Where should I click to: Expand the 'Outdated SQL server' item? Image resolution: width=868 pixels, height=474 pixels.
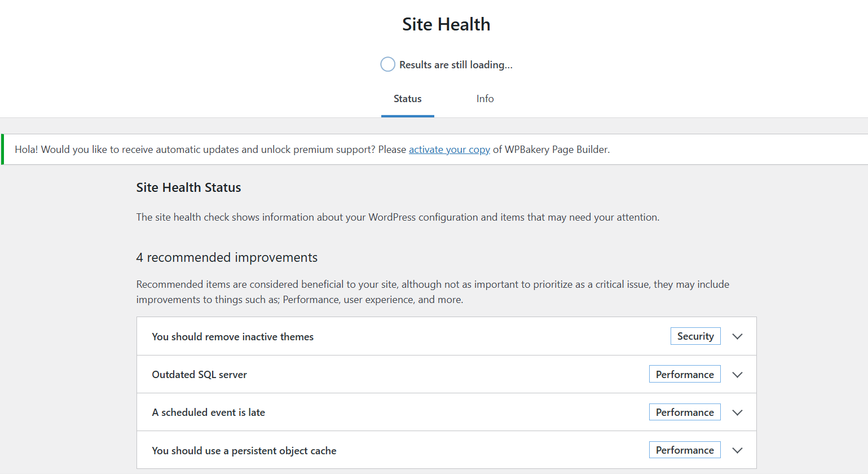[x=199, y=375]
